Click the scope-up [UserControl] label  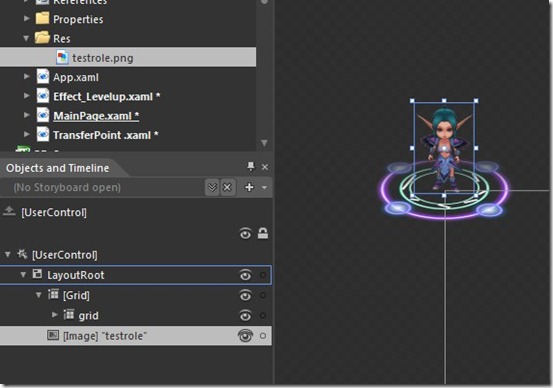[54, 212]
